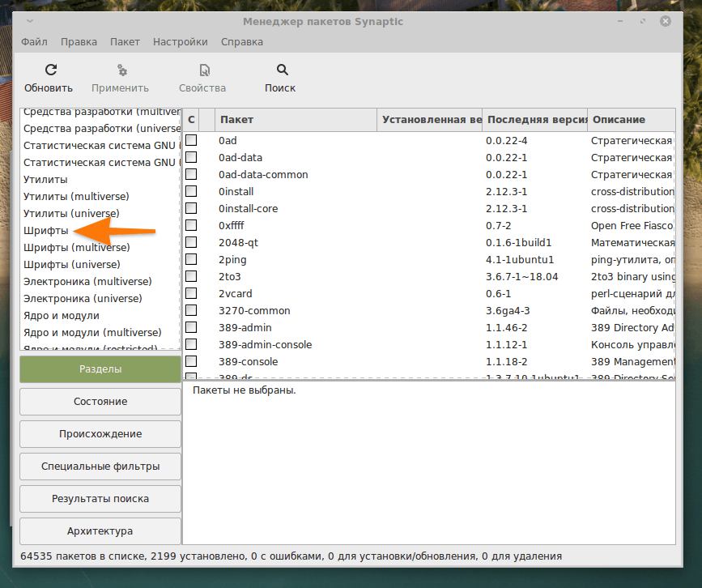Screen dimensions: 702x588
Task: Click the window menu icon in title bar
Action: pyautogui.click(x=30, y=21)
